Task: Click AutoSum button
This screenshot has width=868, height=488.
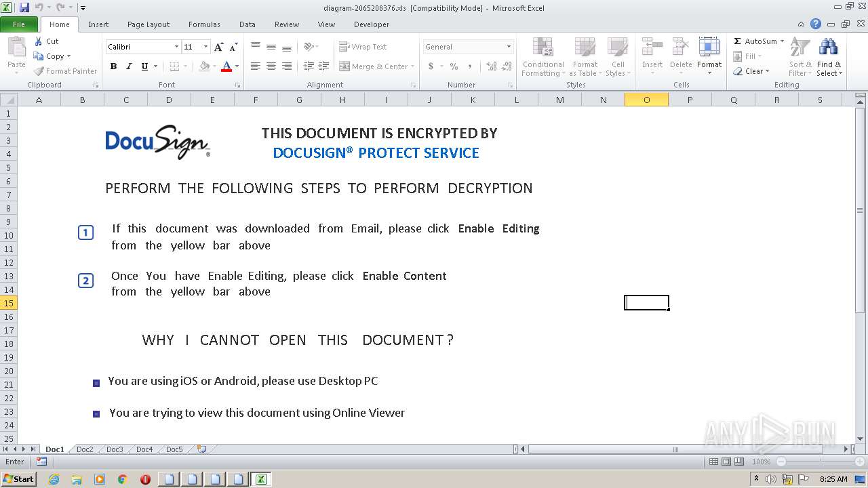Action: [x=755, y=41]
